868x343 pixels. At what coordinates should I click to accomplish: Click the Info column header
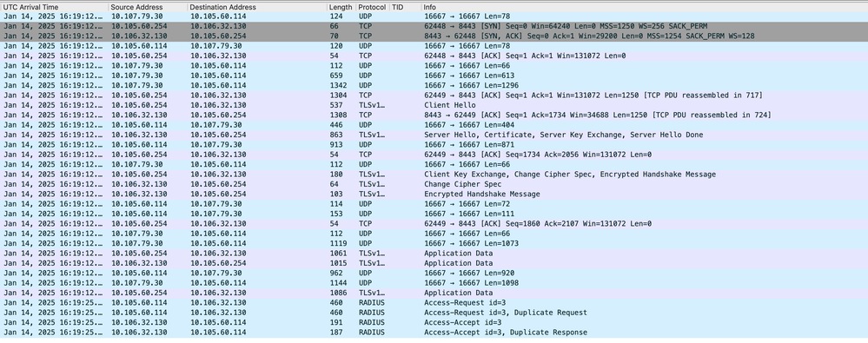coord(645,7)
